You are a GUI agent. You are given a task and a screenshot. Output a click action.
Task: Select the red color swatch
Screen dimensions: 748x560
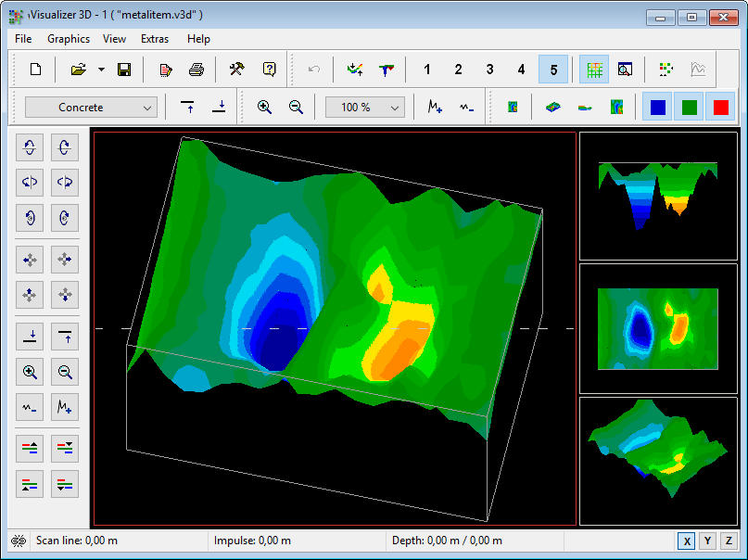pyautogui.click(x=719, y=108)
